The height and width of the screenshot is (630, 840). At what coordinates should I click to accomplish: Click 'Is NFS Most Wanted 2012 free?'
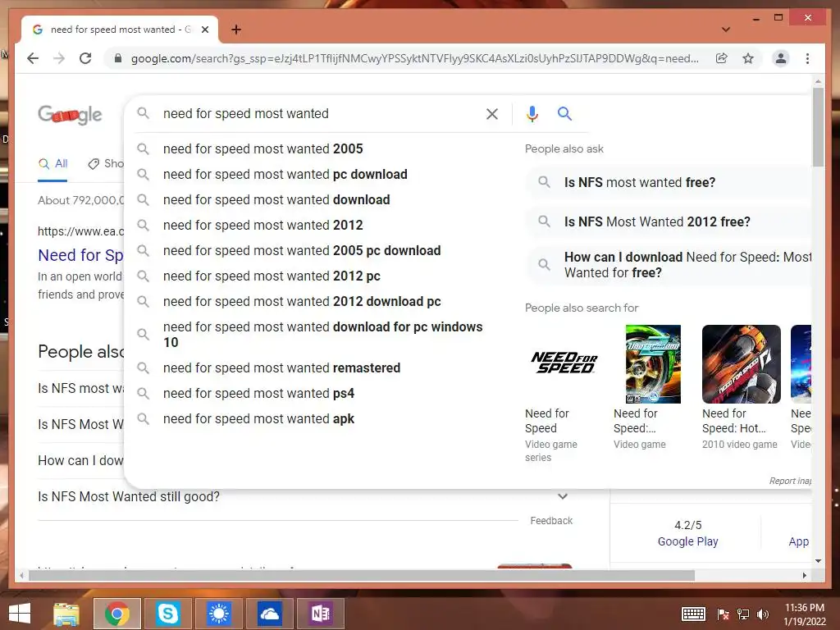669,221
